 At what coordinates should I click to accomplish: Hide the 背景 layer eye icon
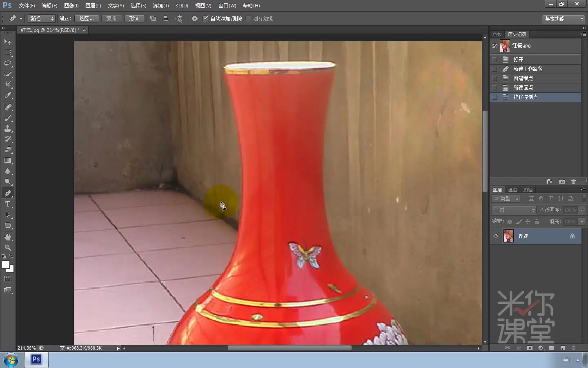click(496, 236)
